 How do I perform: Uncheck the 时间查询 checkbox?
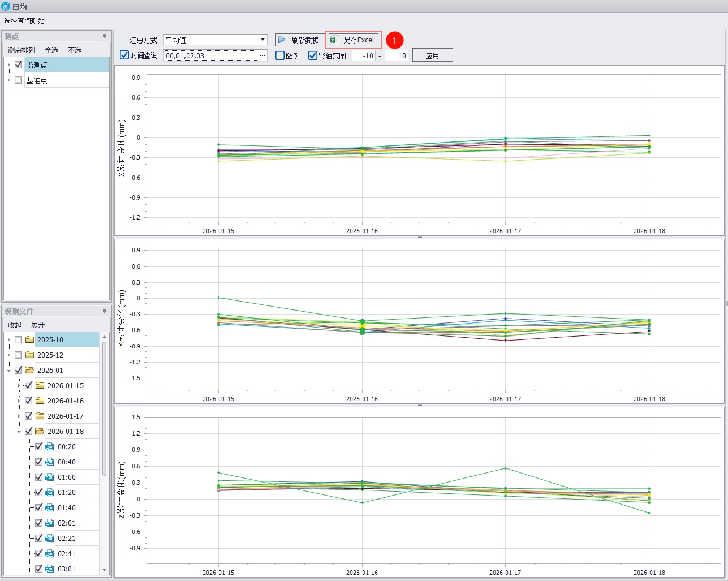124,55
